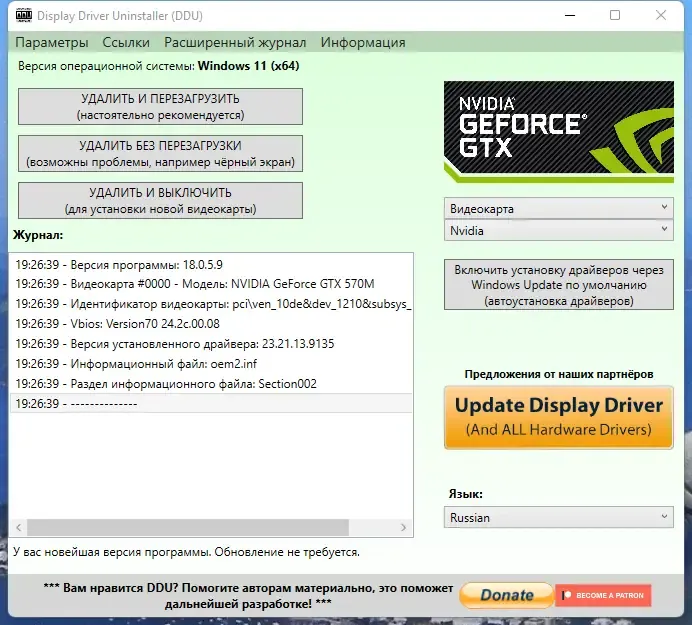Click the 'Язык:' label

pos(466,494)
